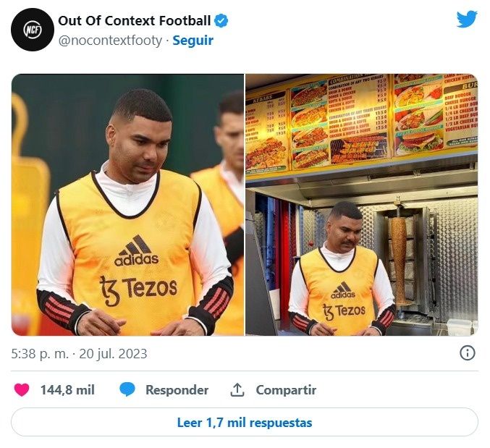Viewport: 490px width, 448px height.
Task: Like the tweet with the heart icon
Action: tap(22, 390)
